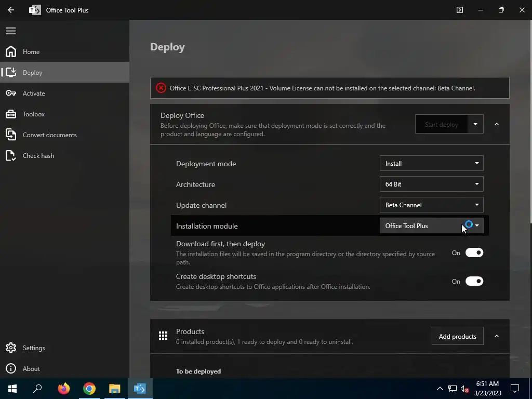This screenshot has height=399, width=532.
Task: Click the Settings gear icon
Action: point(11,348)
